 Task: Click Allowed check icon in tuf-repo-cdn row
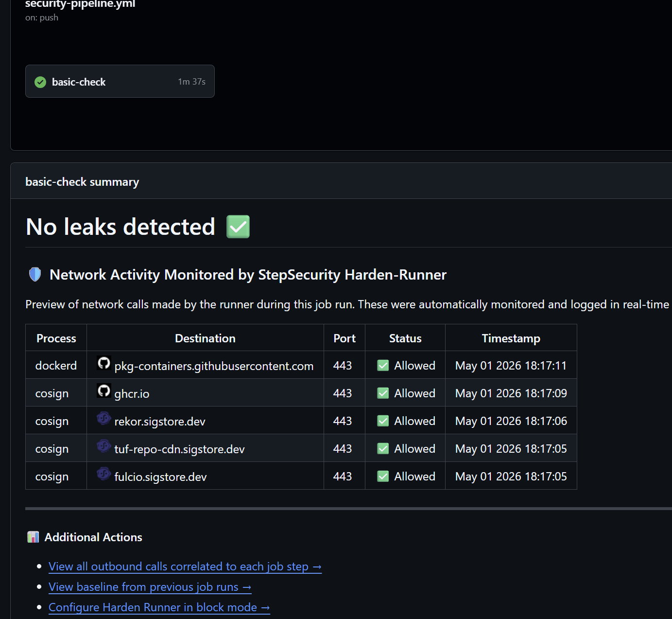coord(383,448)
